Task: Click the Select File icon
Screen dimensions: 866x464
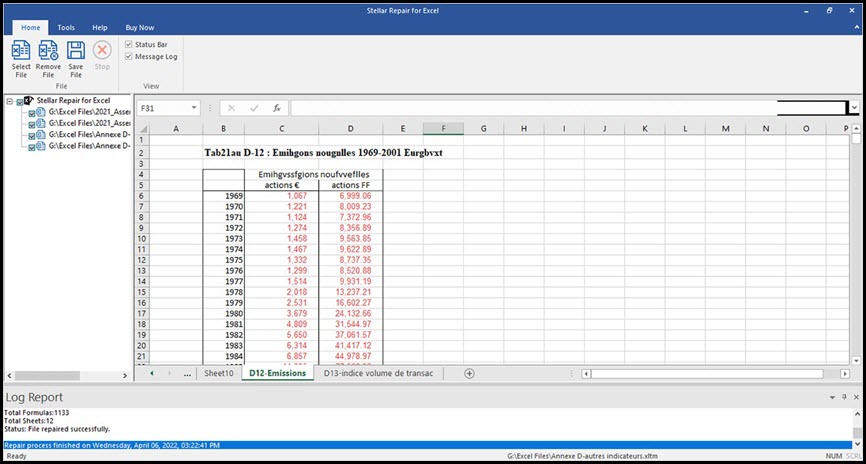Action: tap(21, 50)
